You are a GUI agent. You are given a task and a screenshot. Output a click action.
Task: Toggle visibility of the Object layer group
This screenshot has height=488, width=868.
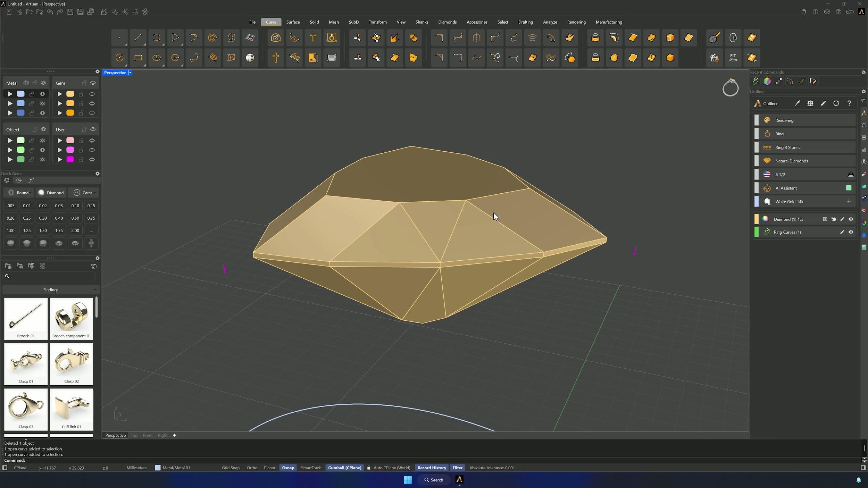(x=43, y=129)
